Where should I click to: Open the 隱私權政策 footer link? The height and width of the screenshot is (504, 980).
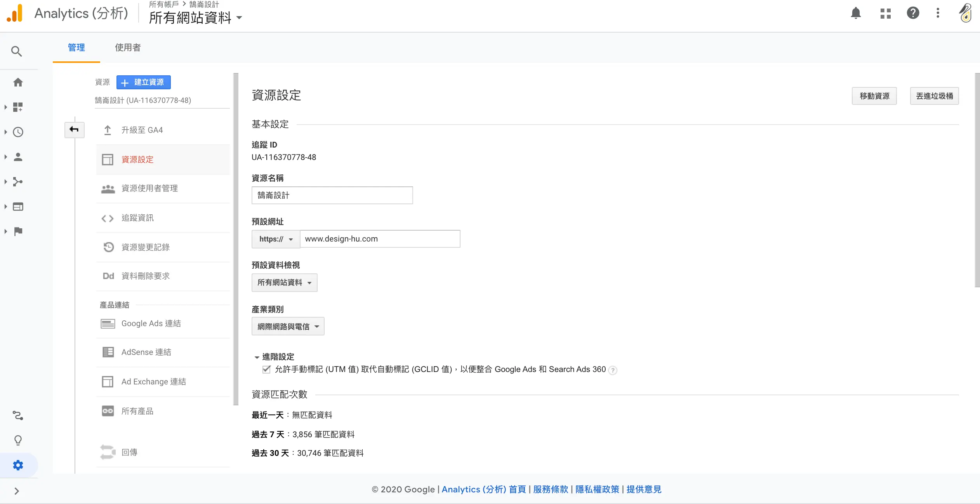pos(597,489)
